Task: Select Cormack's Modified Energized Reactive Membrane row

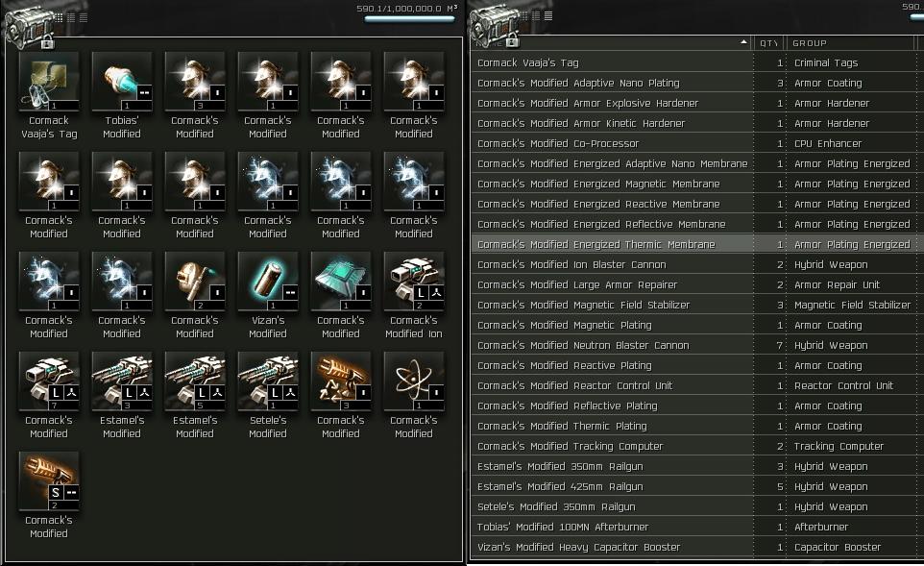Action: coord(697,204)
